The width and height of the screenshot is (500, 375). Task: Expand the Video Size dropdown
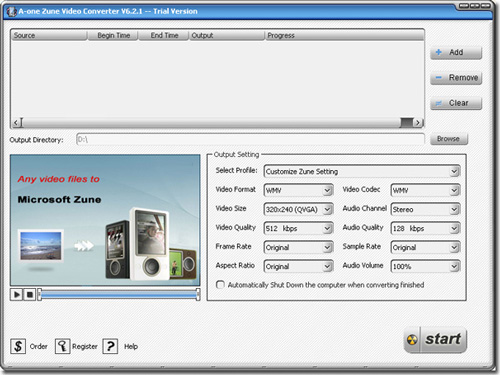[298, 209]
